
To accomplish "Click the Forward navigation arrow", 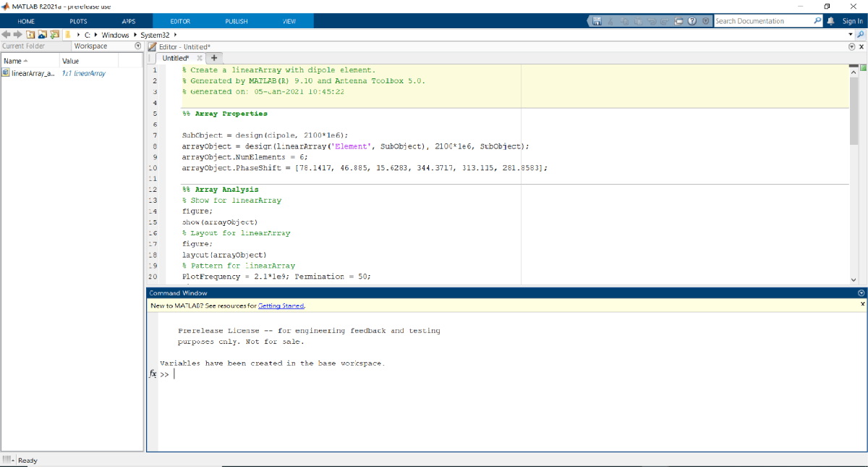I will [17, 35].
